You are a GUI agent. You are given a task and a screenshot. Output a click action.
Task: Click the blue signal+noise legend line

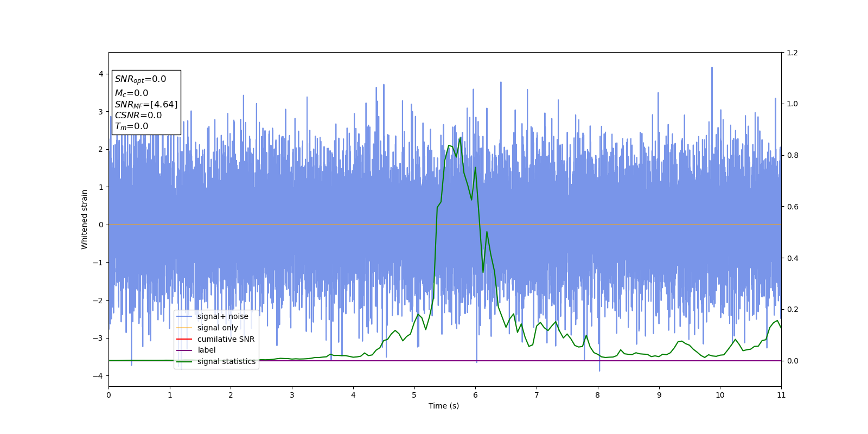coord(184,317)
